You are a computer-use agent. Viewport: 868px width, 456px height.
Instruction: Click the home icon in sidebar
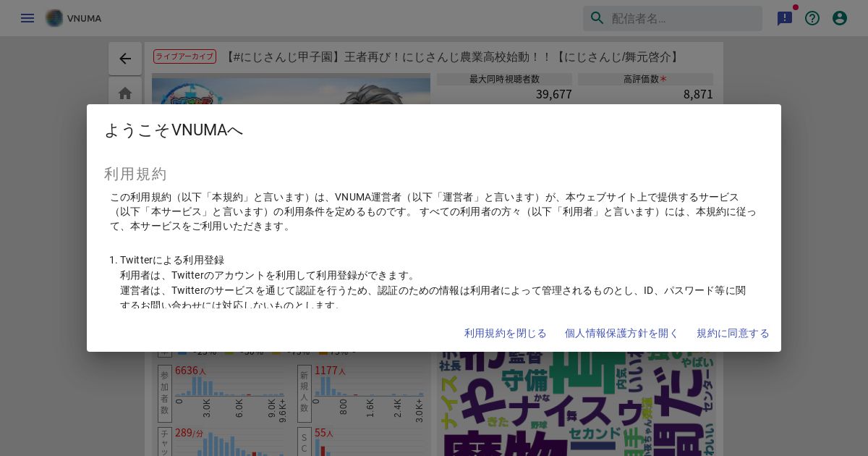125,93
